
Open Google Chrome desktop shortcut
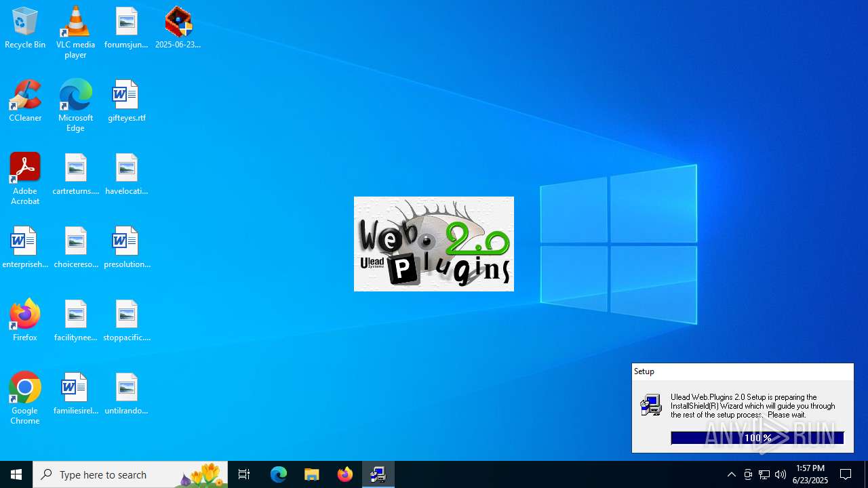[x=25, y=399]
